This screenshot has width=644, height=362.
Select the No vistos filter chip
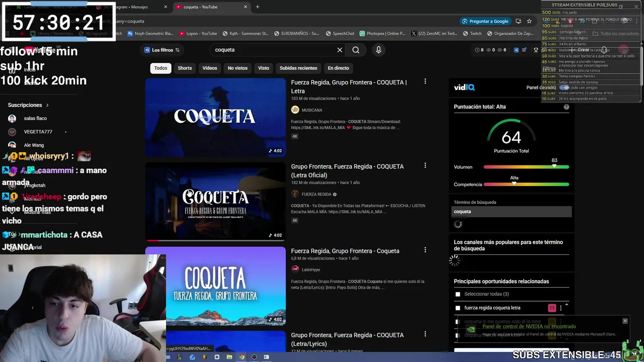[x=237, y=68]
